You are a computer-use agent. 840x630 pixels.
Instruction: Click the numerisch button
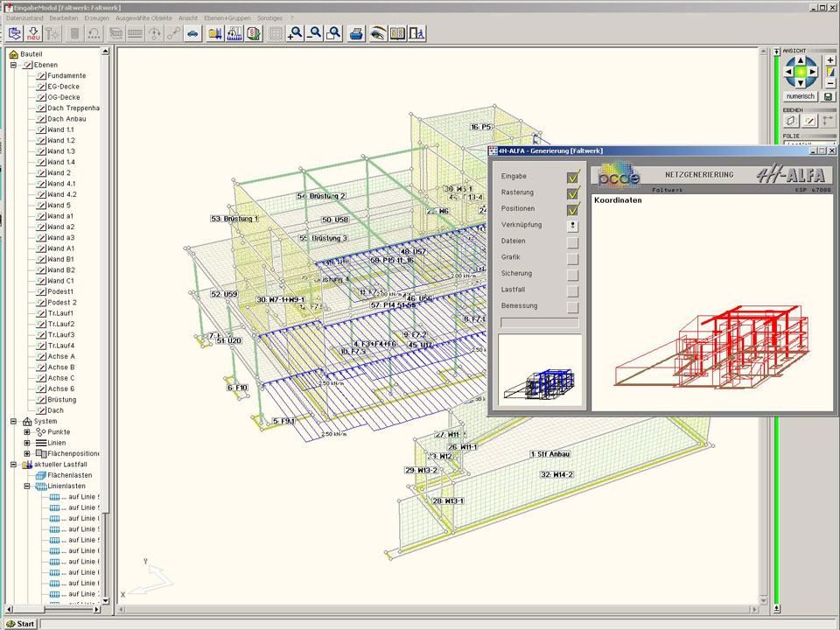click(x=800, y=96)
